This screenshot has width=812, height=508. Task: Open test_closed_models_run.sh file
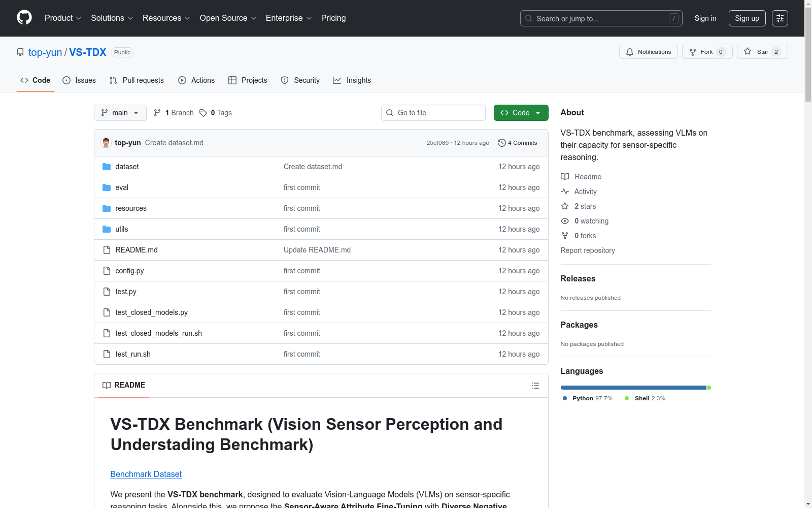[159, 333]
